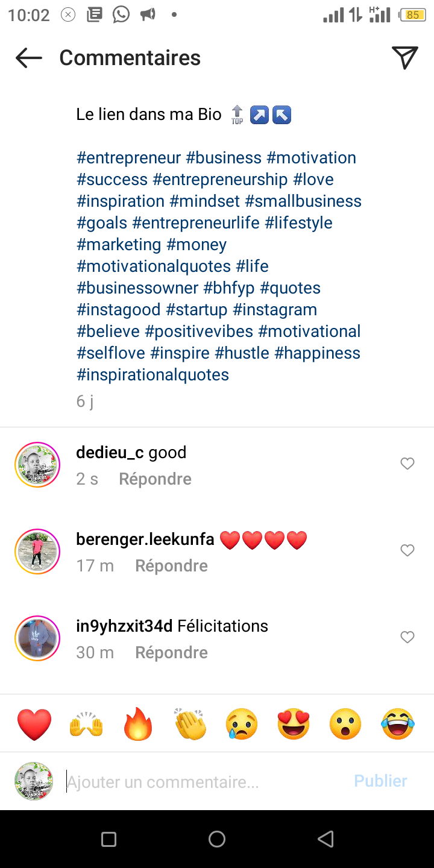Insert the laughing tears emoji
Screen dimensions: 434x868
coord(398,724)
